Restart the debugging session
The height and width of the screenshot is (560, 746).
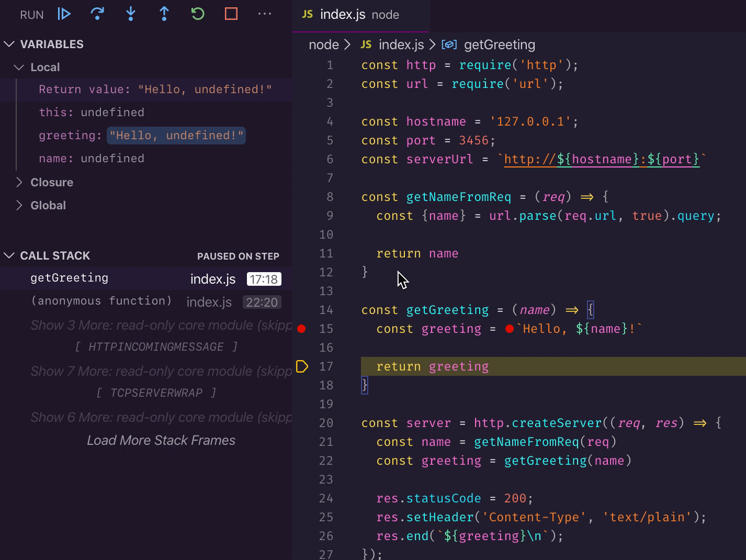click(198, 14)
